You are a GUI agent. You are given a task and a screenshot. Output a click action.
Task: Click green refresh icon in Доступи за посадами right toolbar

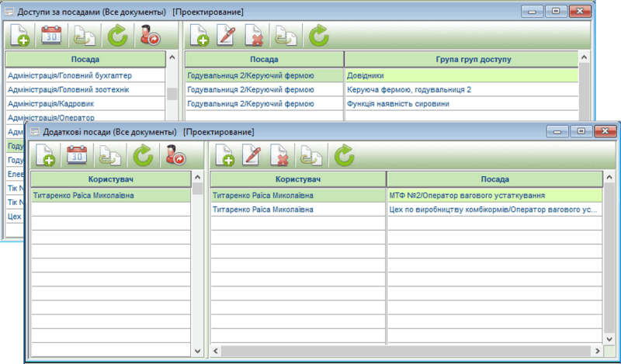click(318, 35)
